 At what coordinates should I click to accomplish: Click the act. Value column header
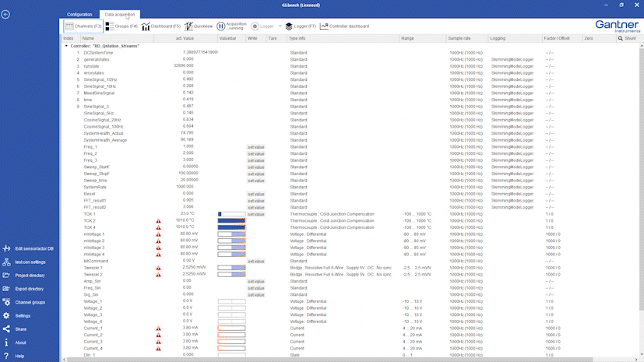point(185,38)
